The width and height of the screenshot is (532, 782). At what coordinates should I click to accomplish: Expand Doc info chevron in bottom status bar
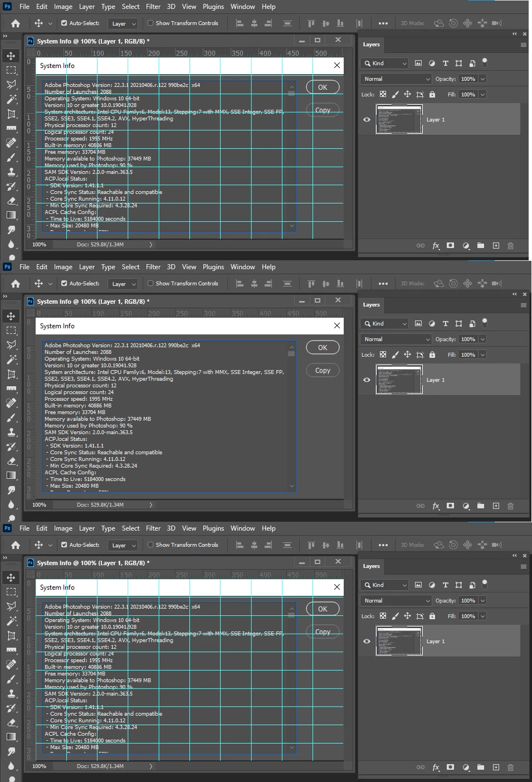(x=150, y=766)
